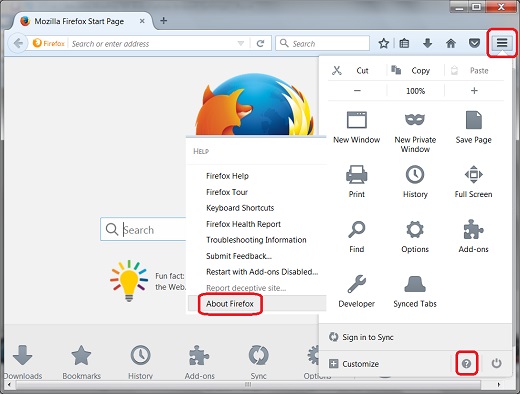
Task: Zoom in with the plus button
Action: click(474, 90)
